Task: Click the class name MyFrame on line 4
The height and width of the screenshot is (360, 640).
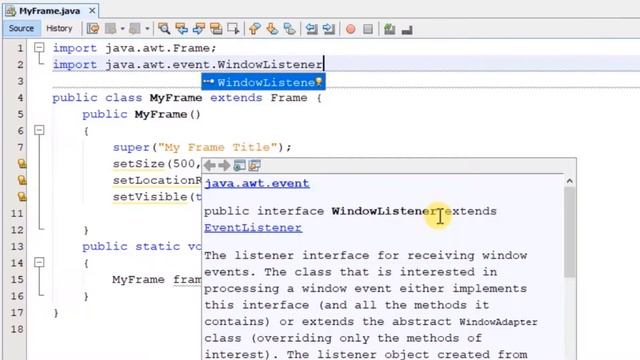Action: 176,98
